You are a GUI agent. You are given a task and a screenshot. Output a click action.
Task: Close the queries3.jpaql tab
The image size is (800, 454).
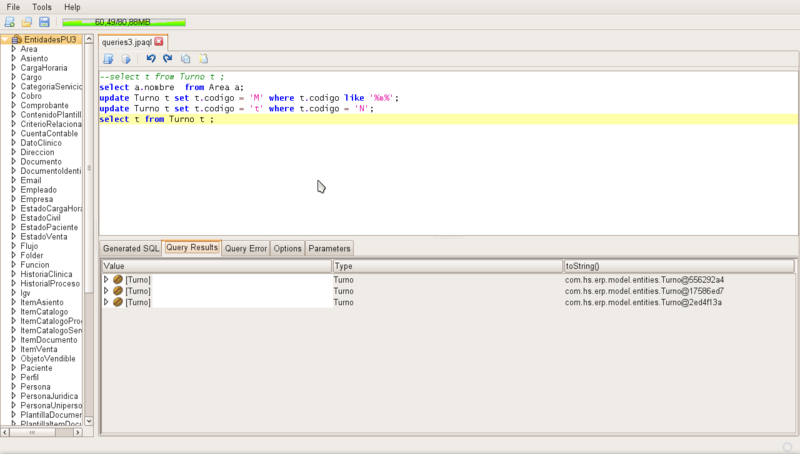click(159, 42)
